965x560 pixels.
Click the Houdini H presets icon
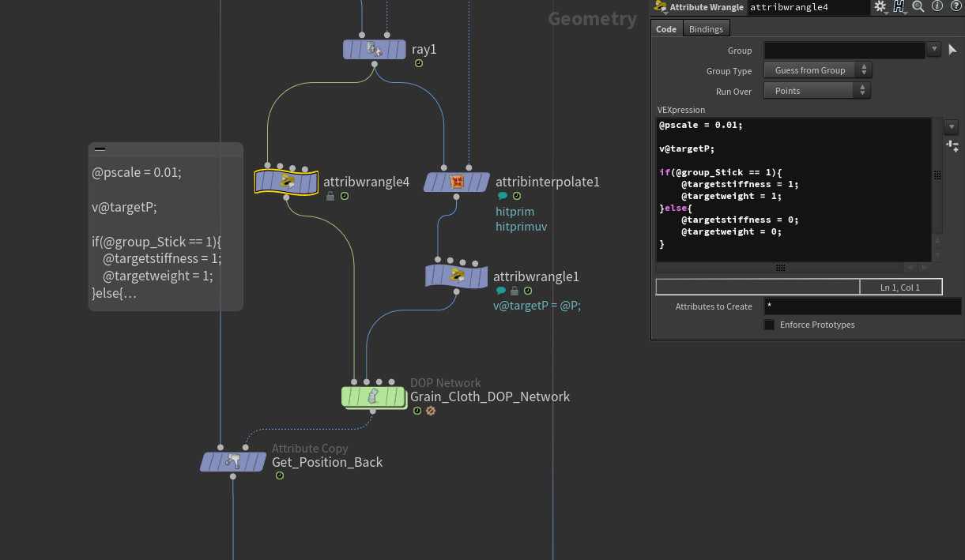click(x=899, y=6)
